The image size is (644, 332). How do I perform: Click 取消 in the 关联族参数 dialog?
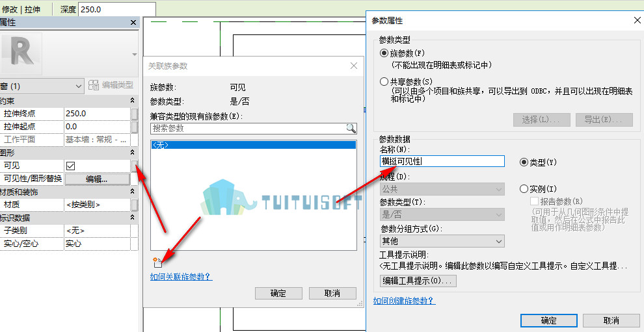[332, 293]
